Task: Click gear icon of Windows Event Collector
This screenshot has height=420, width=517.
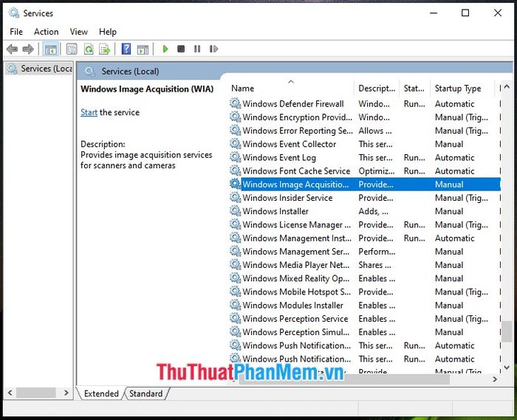Action: click(x=235, y=144)
